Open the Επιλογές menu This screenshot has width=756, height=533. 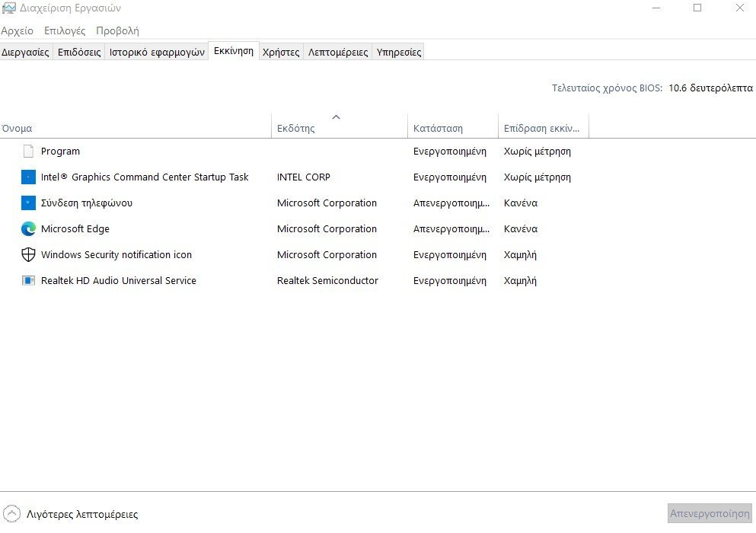65,31
